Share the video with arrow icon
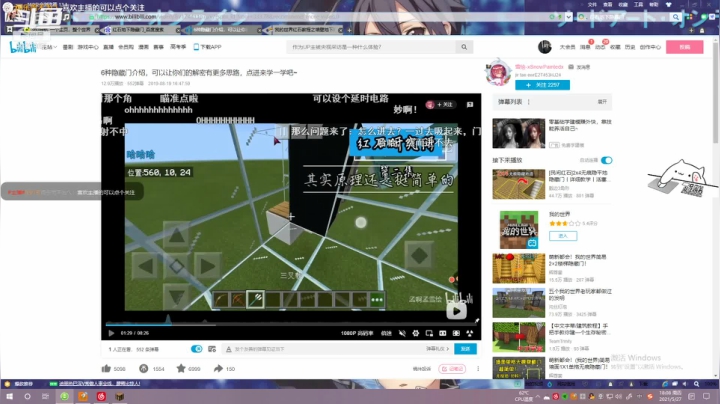This screenshot has height=404, width=720. [218, 368]
